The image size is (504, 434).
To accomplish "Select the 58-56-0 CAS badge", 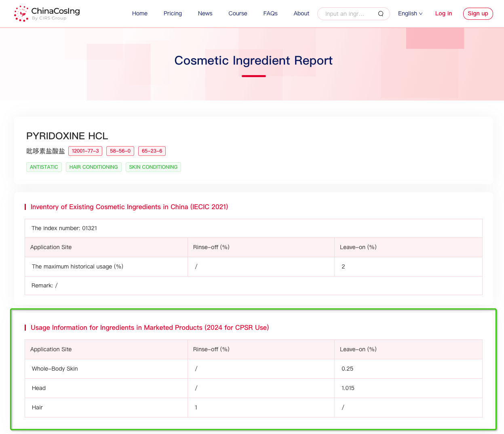I will tap(120, 151).
